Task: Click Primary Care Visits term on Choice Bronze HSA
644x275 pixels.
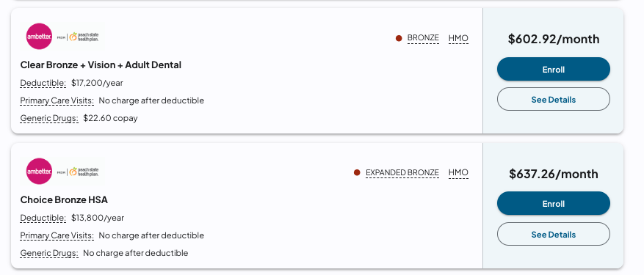Action: (57, 235)
